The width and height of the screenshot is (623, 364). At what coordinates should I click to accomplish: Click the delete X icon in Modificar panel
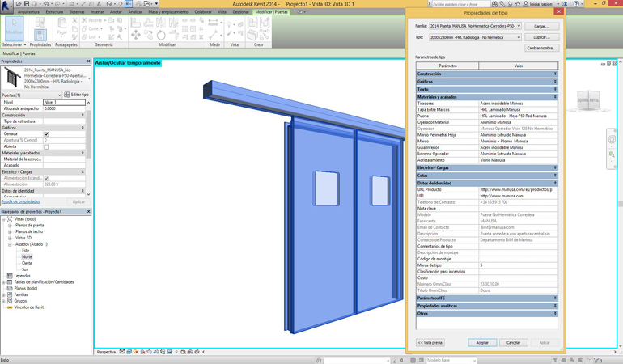tap(201, 37)
